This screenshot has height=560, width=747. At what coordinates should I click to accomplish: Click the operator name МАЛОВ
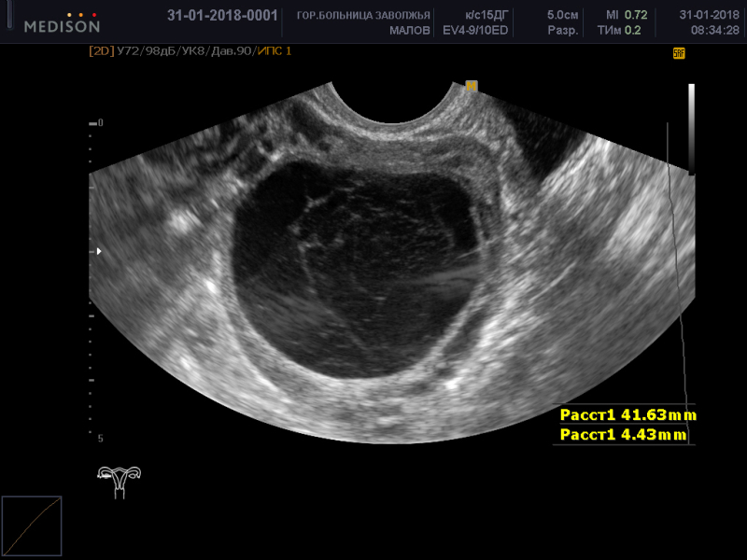(x=410, y=31)
